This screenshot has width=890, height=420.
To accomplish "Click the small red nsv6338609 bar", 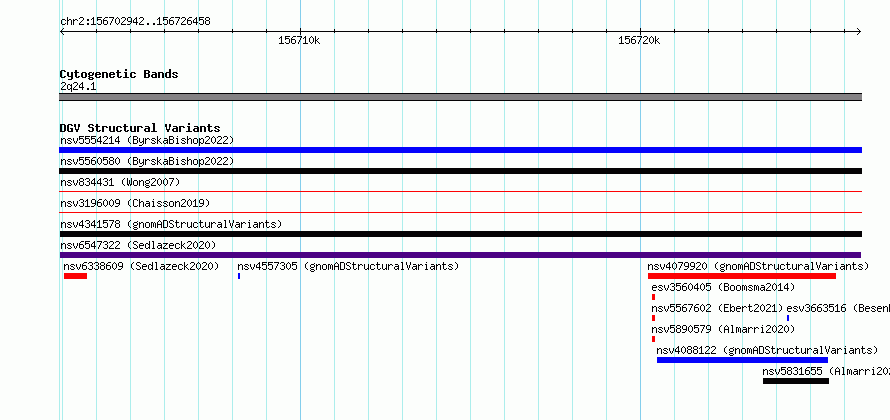I will [75, 276].
